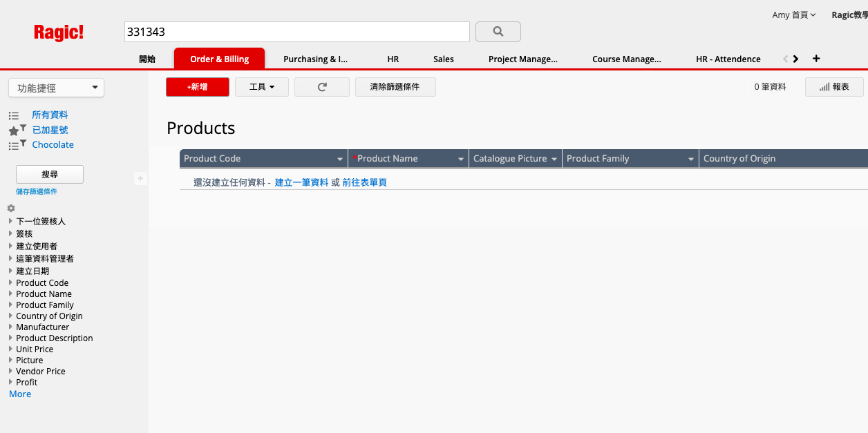Image resolution: width=868 pixels, height=433 pixels.
Task: Click the 建立一筆資料 link
Action: (301, 182)
